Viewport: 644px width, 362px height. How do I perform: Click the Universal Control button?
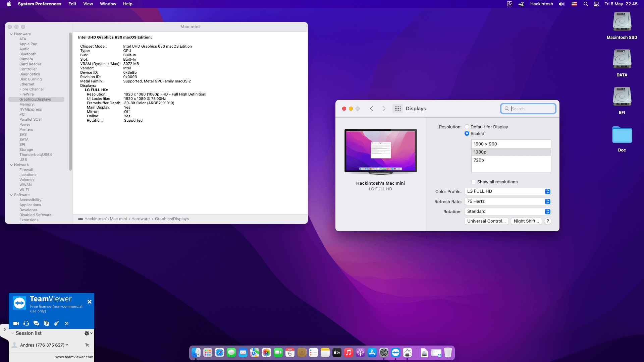tap(486, 221)
